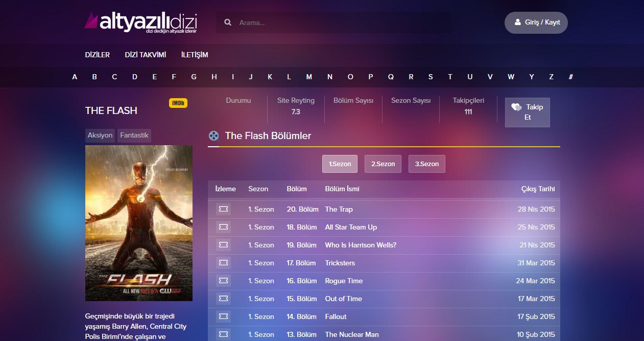Click the altyazılıdizi site logo
This screenshot has height=341, width=644.
(141, 22)
